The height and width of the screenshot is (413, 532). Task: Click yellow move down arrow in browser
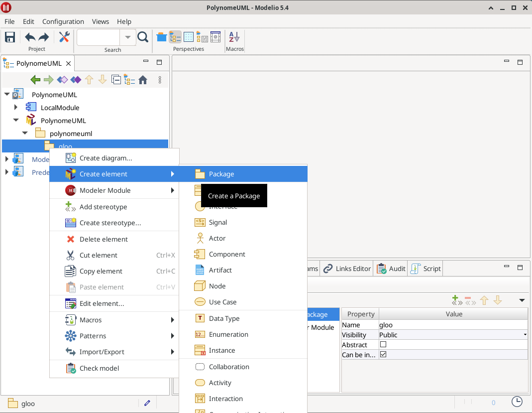tap(103, 80)
